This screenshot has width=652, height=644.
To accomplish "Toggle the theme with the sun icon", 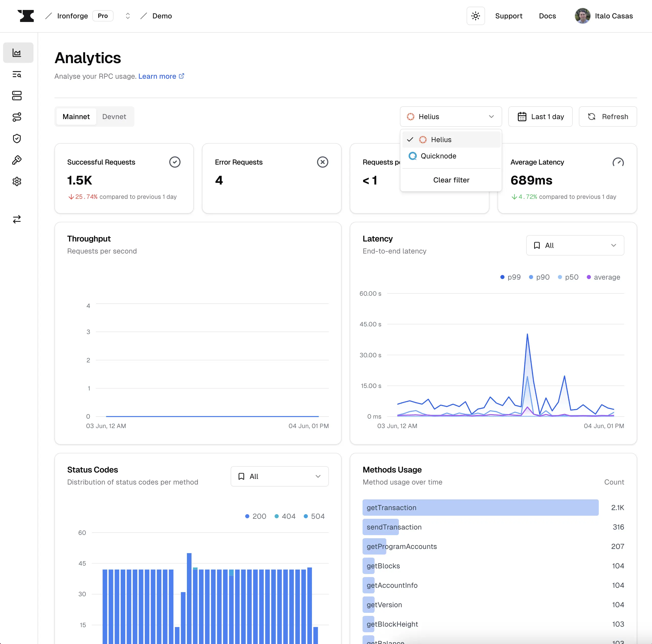I will click(476, 16).
